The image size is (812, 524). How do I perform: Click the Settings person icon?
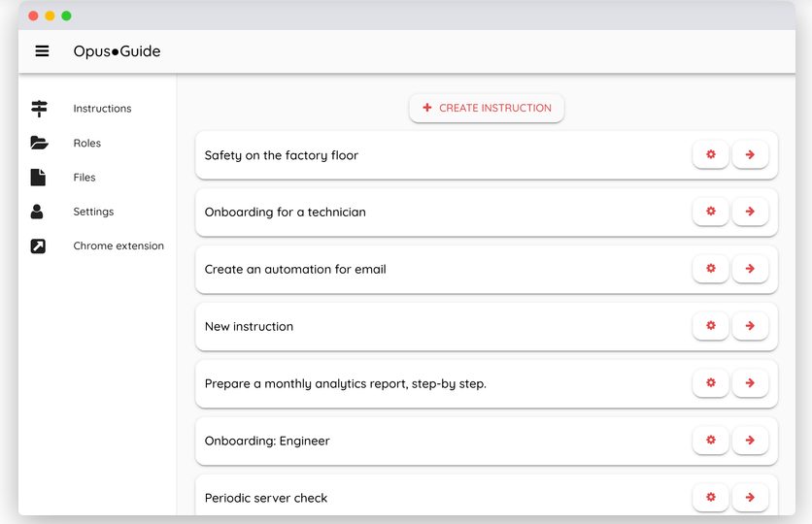pos(38,212)
